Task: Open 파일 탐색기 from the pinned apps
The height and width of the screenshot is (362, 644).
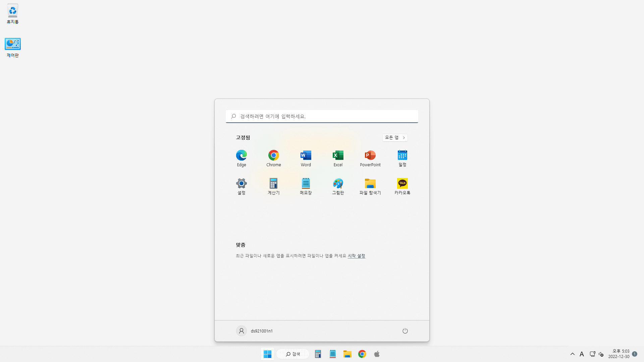Action: tap(370, 186)
